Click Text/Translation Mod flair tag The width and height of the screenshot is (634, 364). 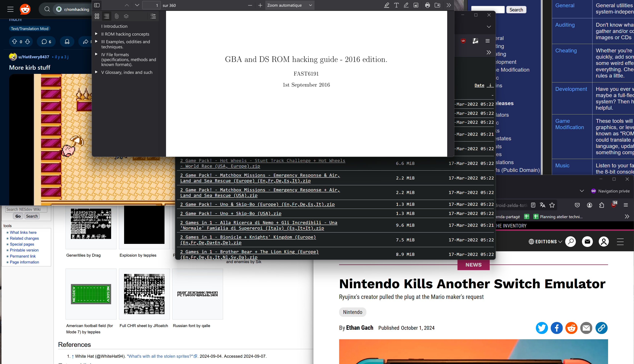(30, 29)
